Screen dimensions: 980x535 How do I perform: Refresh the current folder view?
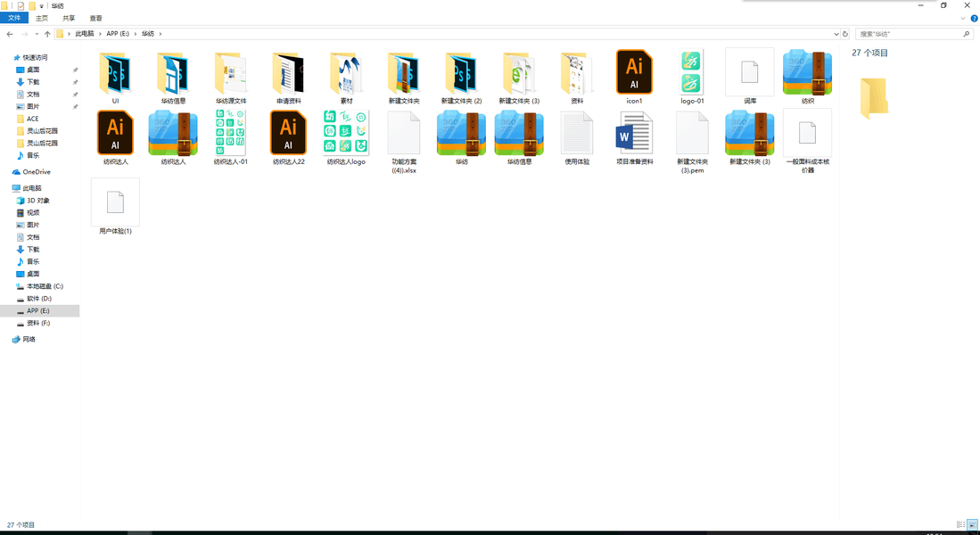click(x=845, y=34)
